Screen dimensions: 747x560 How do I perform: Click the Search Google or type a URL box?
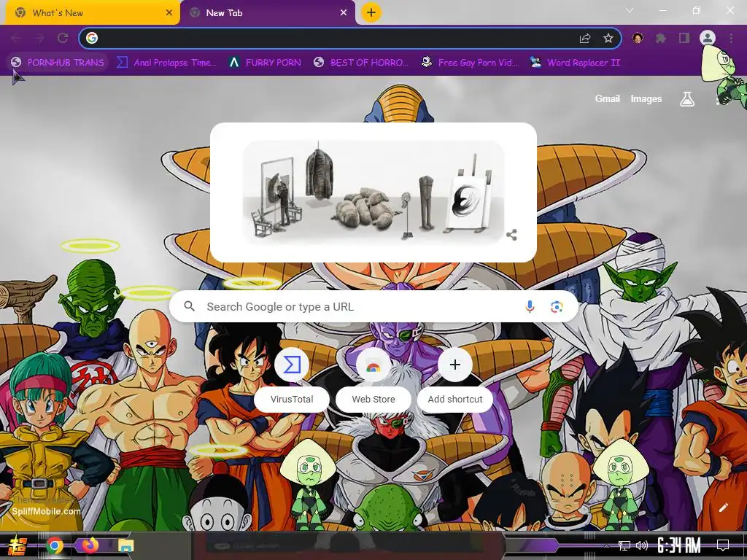tap(374, 307)
